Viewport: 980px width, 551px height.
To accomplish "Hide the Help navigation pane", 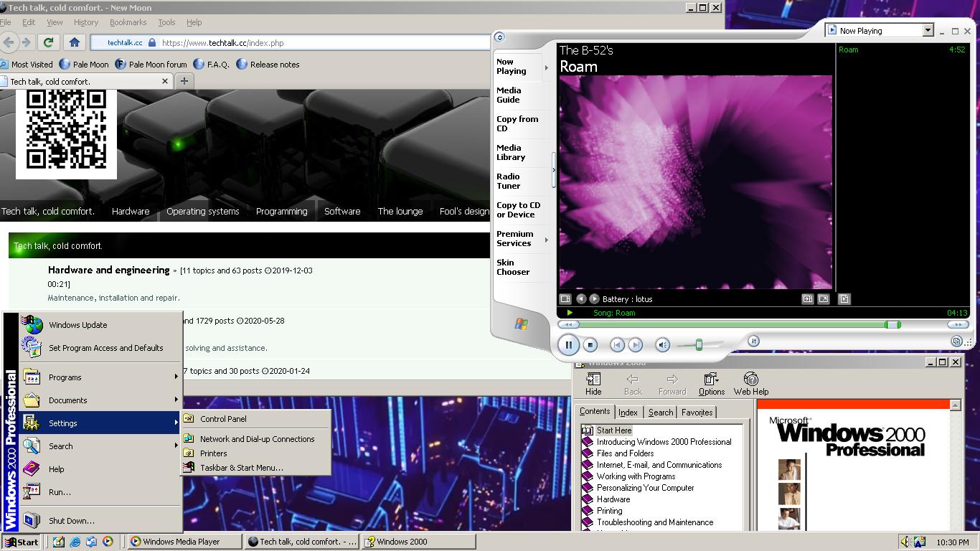I will (x=593, y=384).
